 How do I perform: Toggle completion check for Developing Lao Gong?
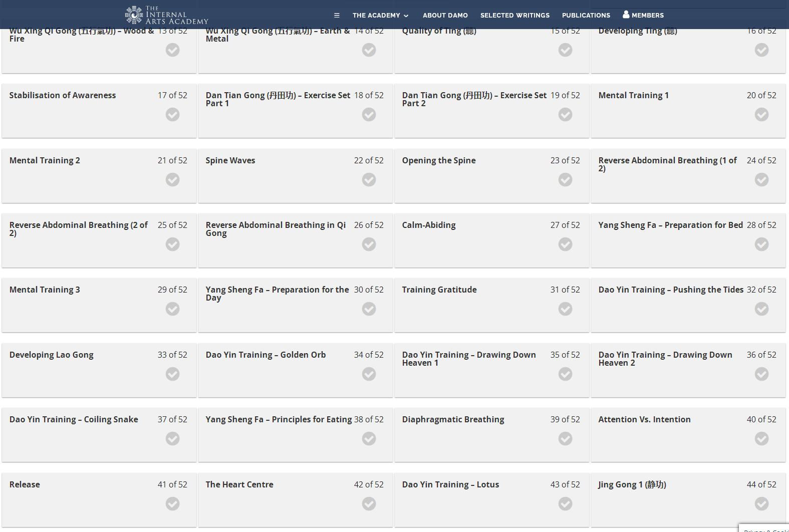tap(173, 374)
